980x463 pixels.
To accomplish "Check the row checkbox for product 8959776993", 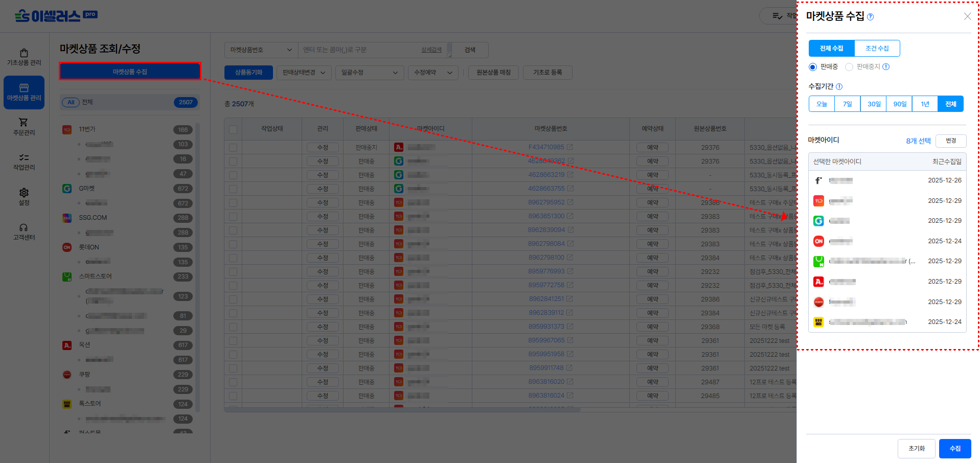I will tap(233, 272).
